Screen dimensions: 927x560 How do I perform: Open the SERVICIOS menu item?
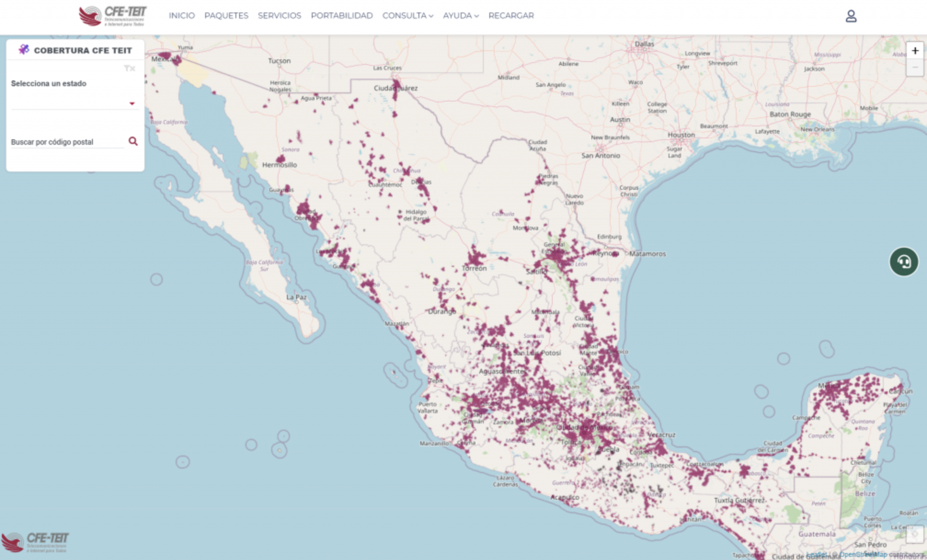(x=279, y=16)
